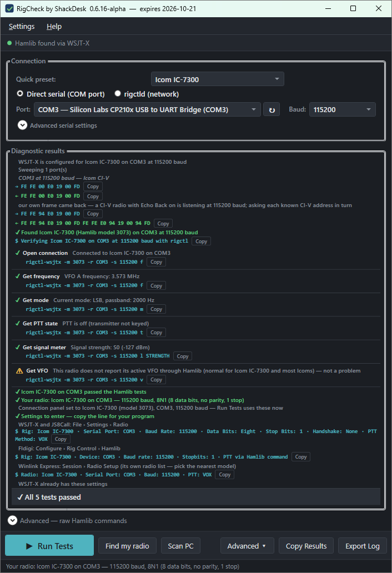The height and width of the screenshot is (573, 392).
Task: Click the Hamlib found via WSJT-X status text
Action: click(x=52, y=43)
